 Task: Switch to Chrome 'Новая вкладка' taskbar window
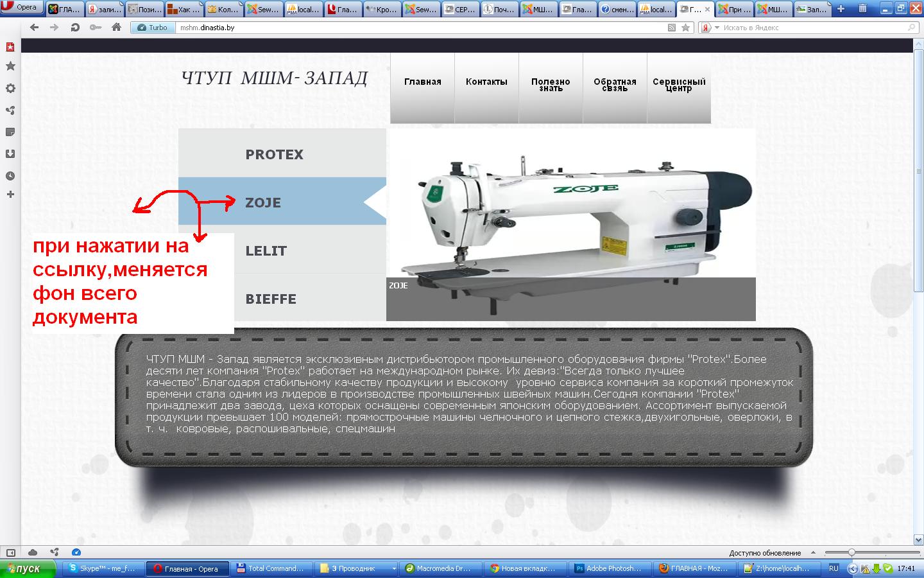(x=525, y=568)
